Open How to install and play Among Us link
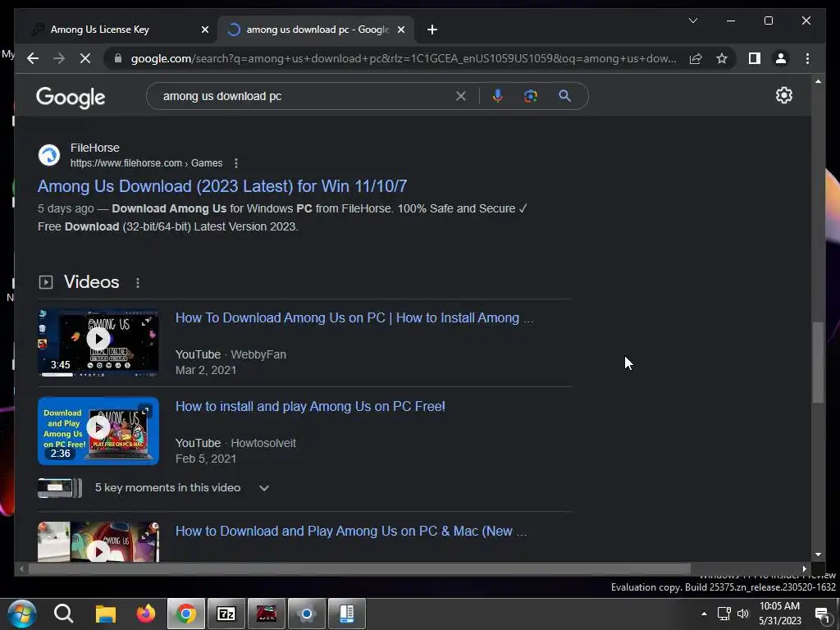This screenshot has width=840, height=630. coord(310,406)
